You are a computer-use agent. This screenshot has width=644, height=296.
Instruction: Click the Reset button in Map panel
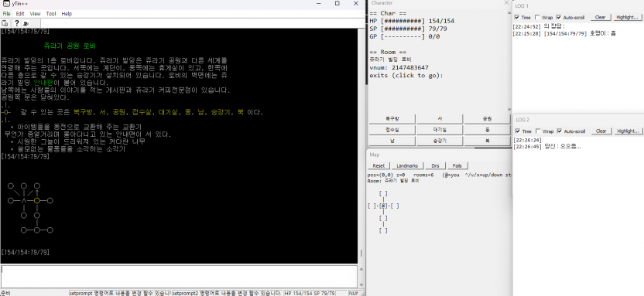point(379,165)
